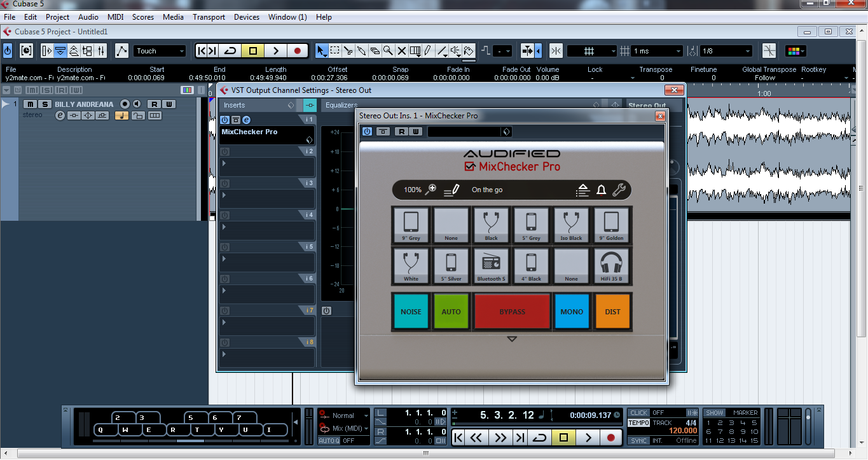The width and height of the screenshot is (868, 460).
Task: Select the Bluetooth S radio device
Action: pyautogui.click(x=491, y=266)
